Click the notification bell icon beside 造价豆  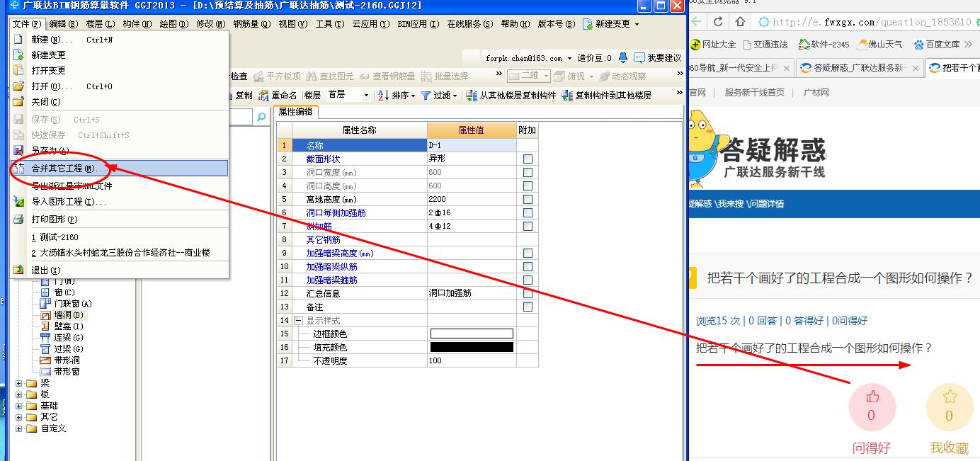[x=623, y=57]
